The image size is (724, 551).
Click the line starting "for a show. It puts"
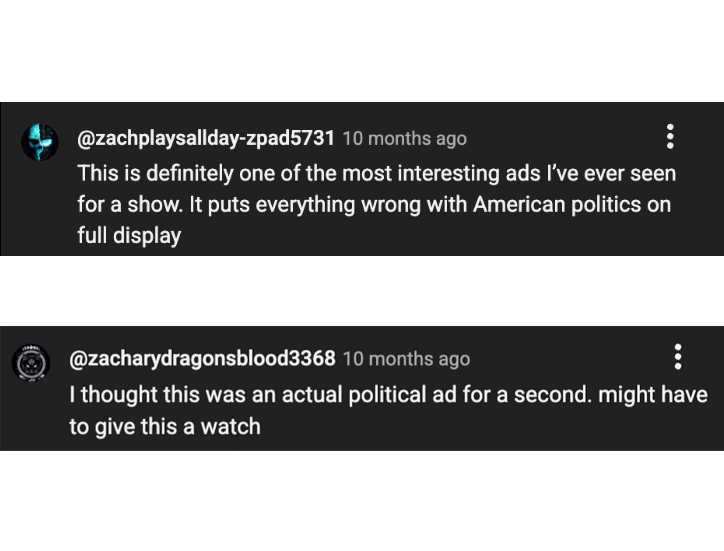[x=374, y=205]
